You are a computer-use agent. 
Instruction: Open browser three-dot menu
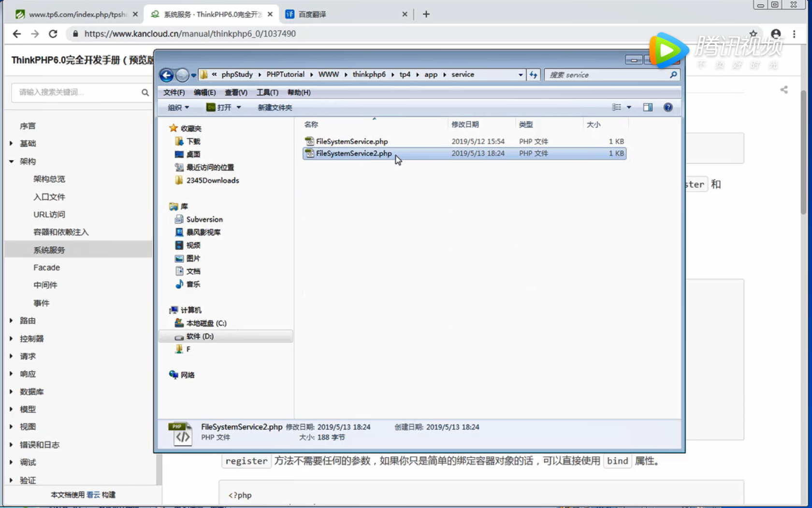(794, 33)
